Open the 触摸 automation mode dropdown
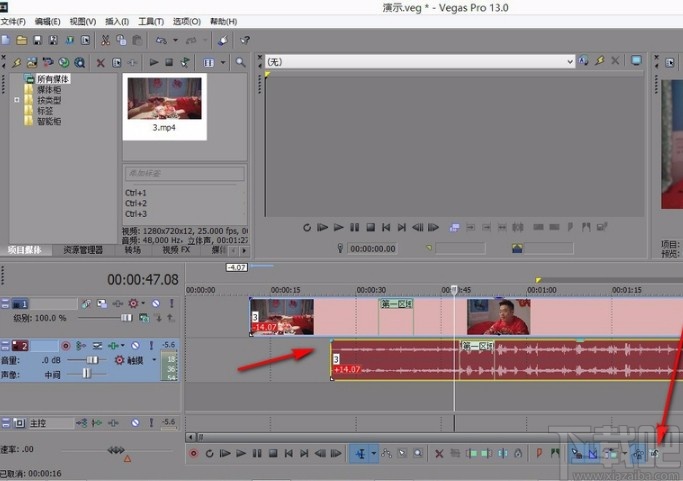Image resolution: width=683 pixels, height=481 pixels. click(x=154, y=360)
